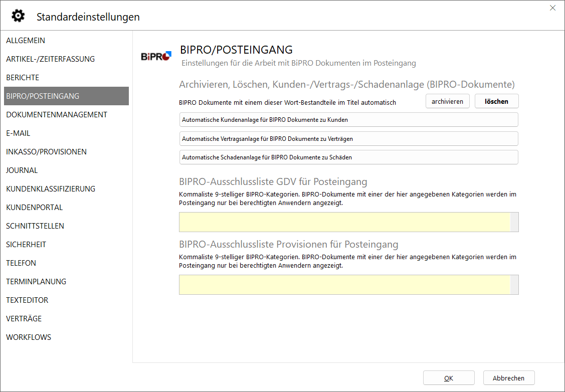
Task: Open the ALLGEMEIN settings section
Action: (x=26, y=41)
